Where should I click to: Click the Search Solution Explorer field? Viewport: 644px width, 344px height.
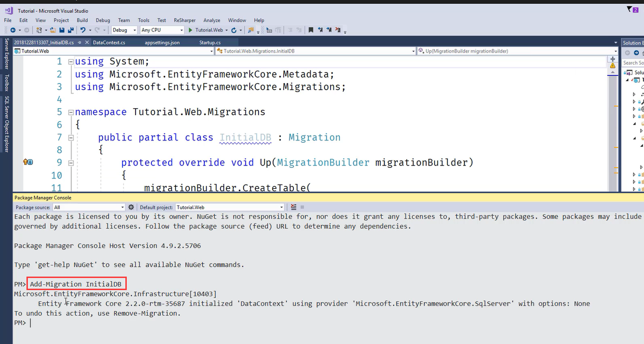633,63
